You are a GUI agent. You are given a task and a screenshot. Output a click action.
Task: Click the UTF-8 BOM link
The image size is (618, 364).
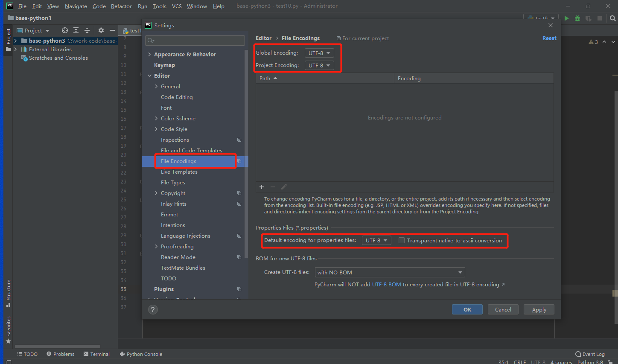click(386, 284)
